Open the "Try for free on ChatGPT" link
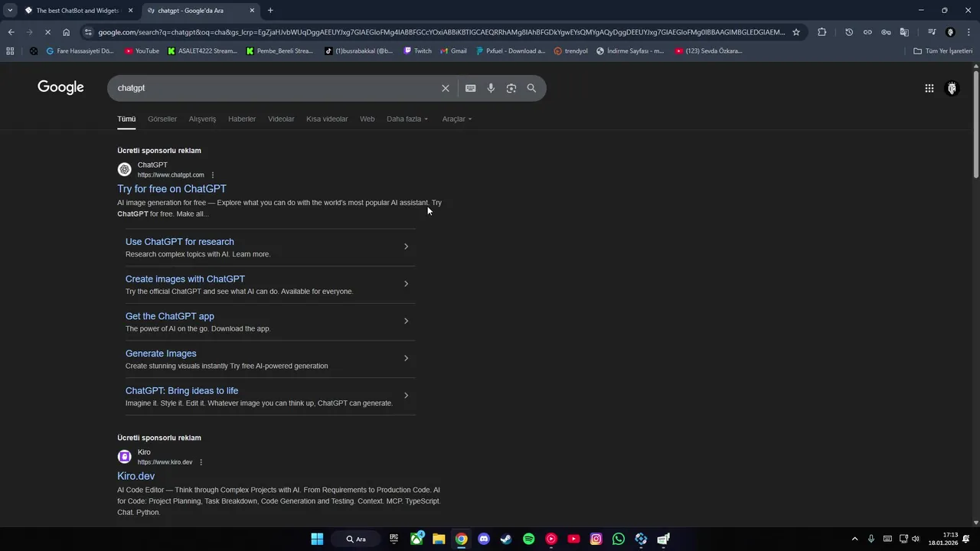The image size is (980, 551). (x=171, y=189)
